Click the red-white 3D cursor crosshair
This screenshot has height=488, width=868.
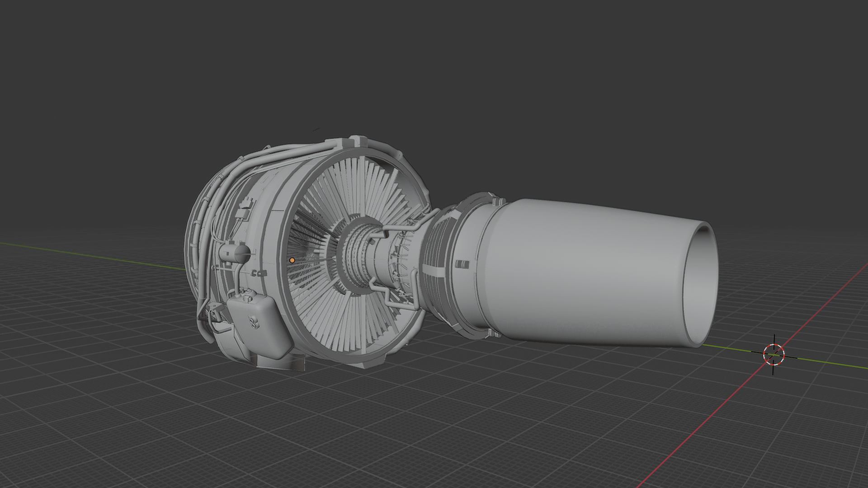click(774, 354)
